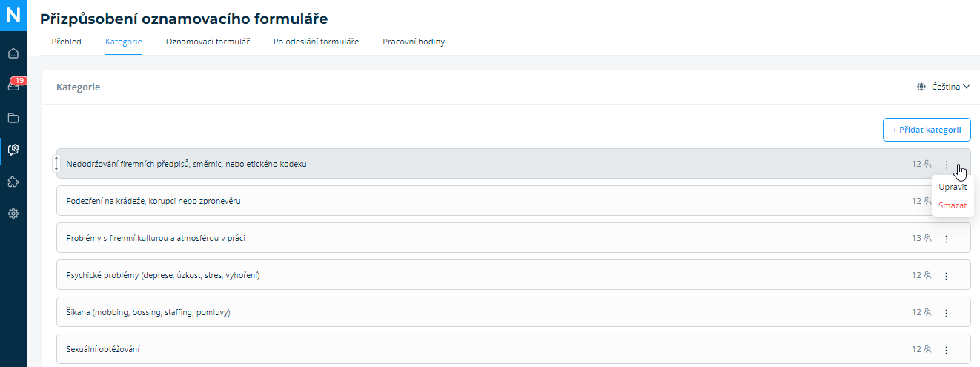Screen dimensions: 980x367
Task: Open three-dot menu for Sexuální obtěžování
Action: (946, 349)
